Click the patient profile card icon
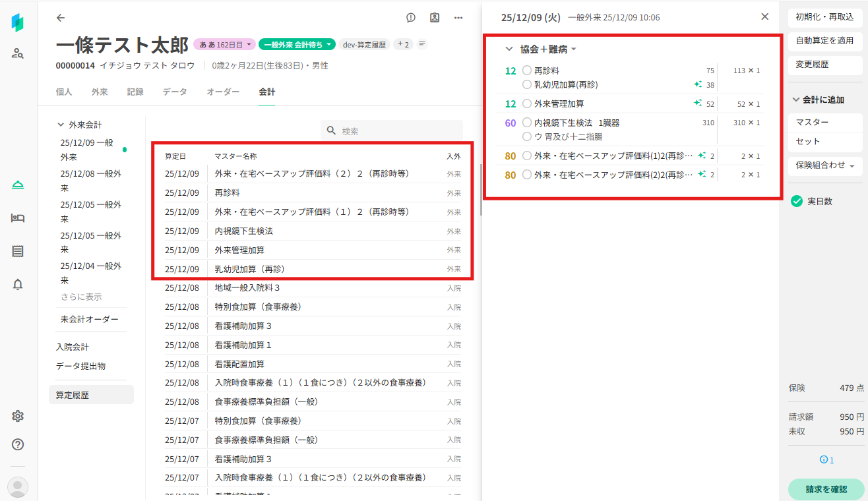The image size is (868, 501). click(435, 18)
